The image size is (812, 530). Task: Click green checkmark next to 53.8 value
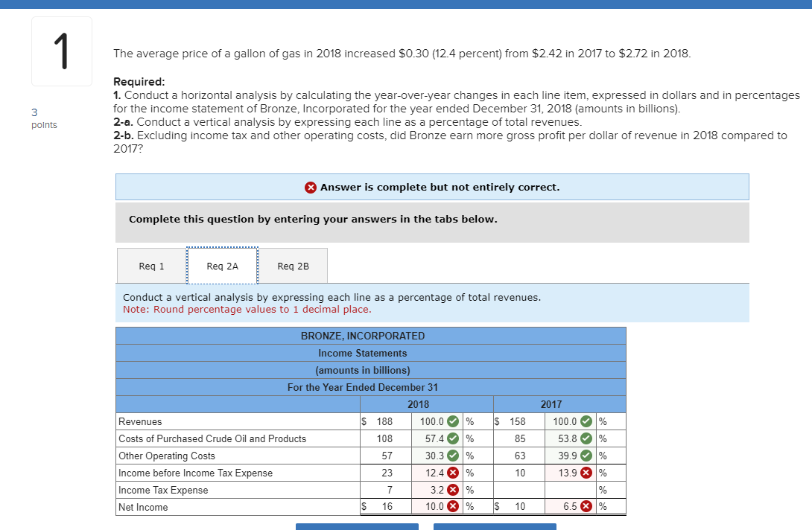tap(586, 438)
